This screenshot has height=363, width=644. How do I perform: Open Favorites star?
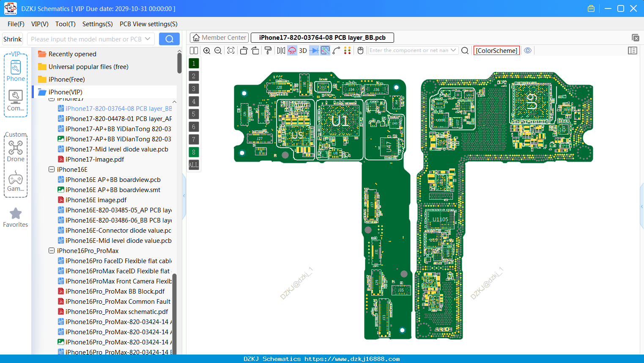16,217
